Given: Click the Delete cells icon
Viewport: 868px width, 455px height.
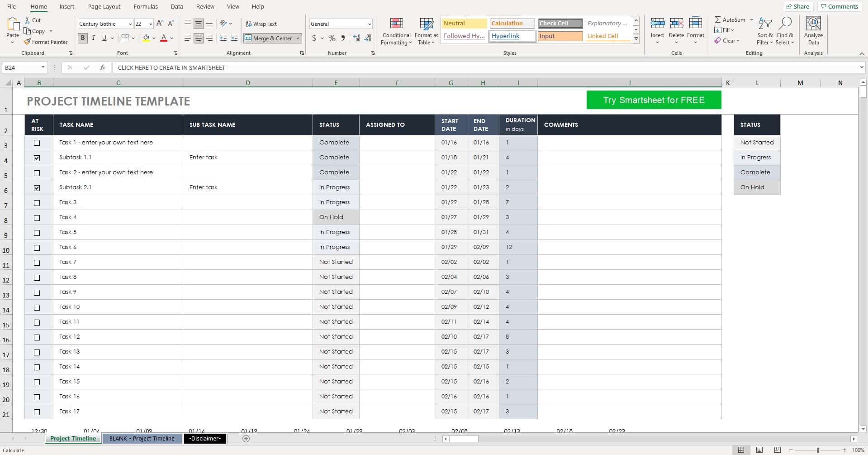Looking at the screenshot, I should 676,24.
